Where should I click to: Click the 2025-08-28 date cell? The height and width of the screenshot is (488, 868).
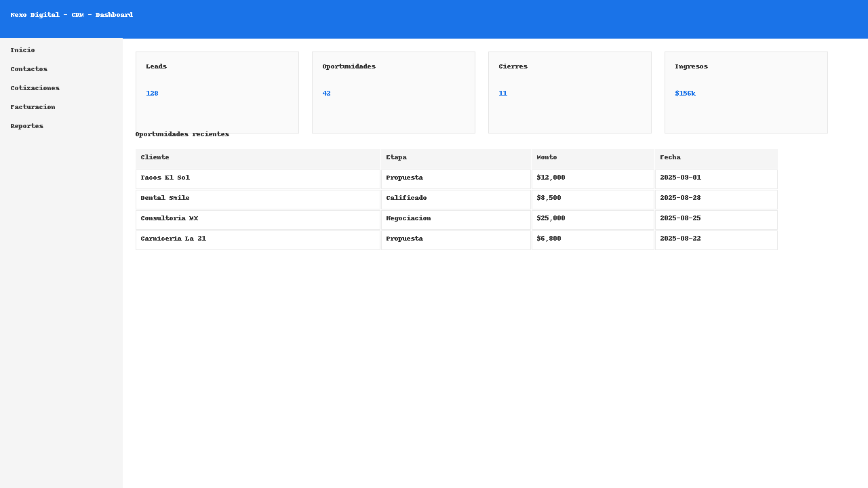[x=716, y=199]
